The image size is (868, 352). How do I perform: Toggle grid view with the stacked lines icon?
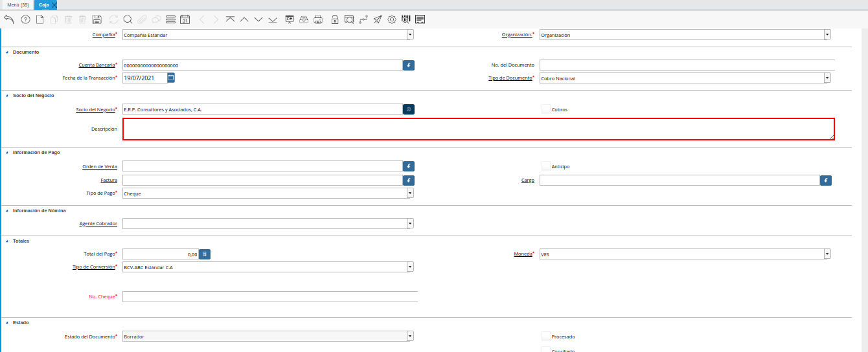[x=170, y=19]
